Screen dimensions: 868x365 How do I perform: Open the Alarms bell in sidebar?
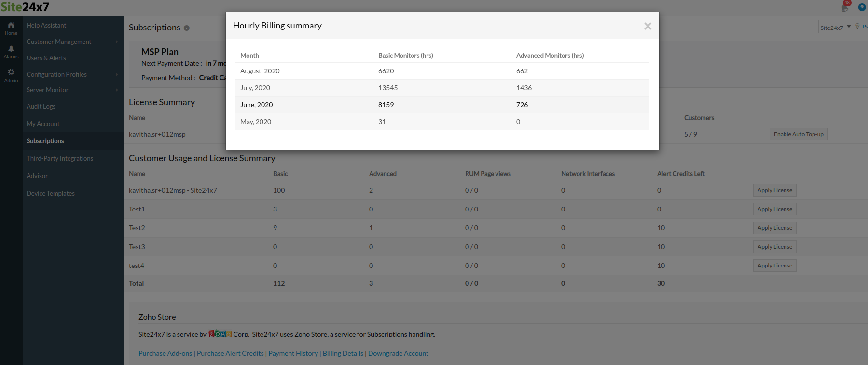click(x=11, y=52)
